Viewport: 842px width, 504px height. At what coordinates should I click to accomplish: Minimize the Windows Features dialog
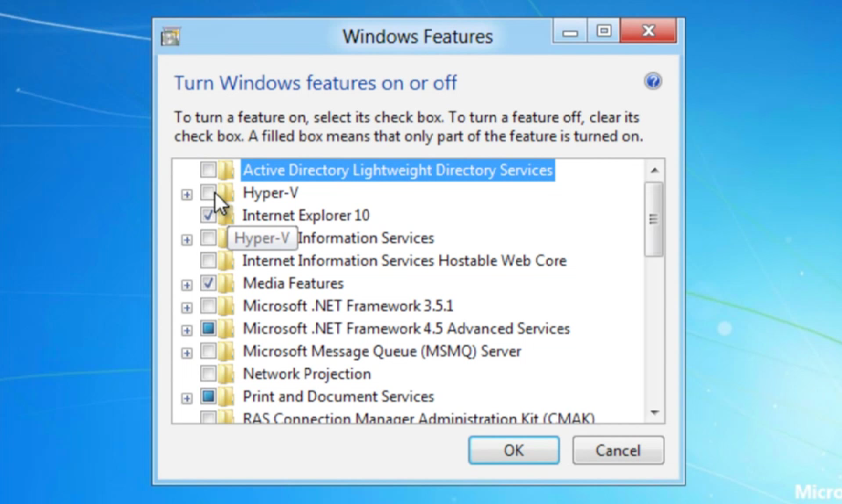click(x=570, y=32)
